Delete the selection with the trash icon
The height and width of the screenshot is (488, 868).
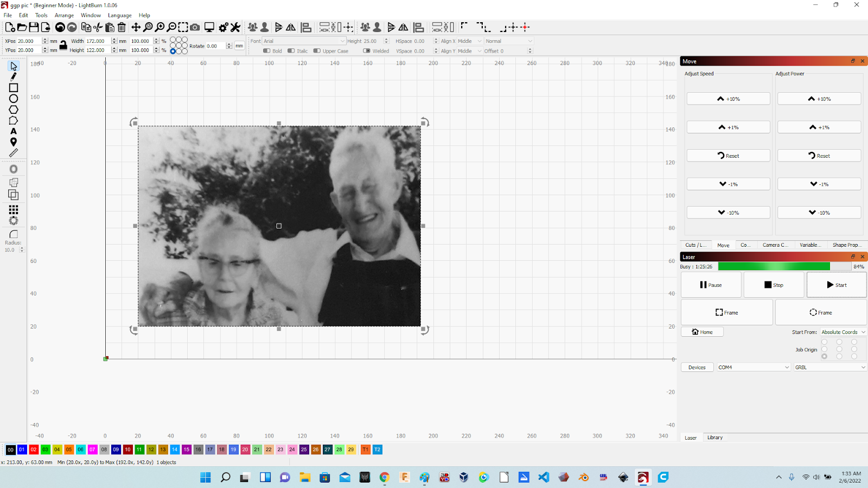click(122, 27)
